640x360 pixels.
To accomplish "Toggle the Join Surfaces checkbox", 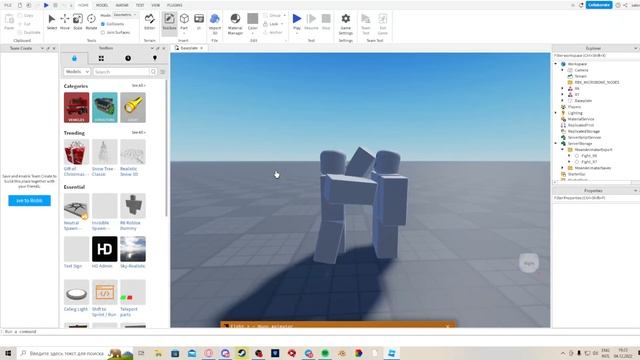I will [103, 32].
